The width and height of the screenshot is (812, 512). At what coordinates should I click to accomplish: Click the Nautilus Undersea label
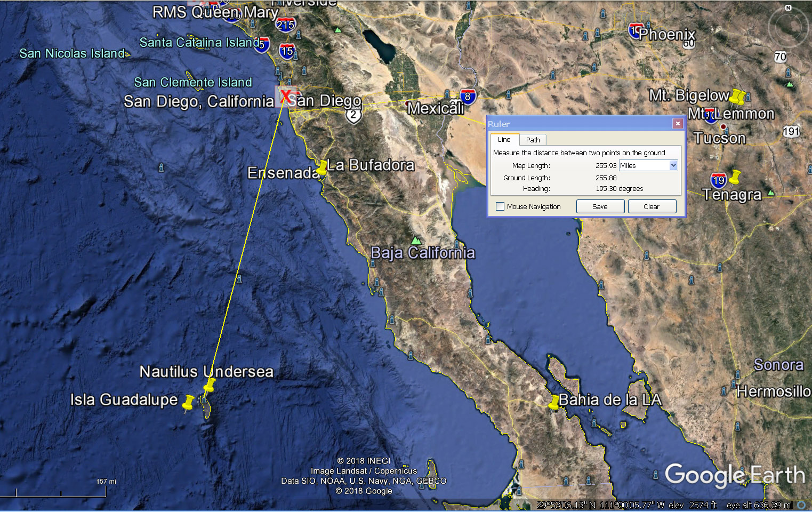click(x=206, y=371)
